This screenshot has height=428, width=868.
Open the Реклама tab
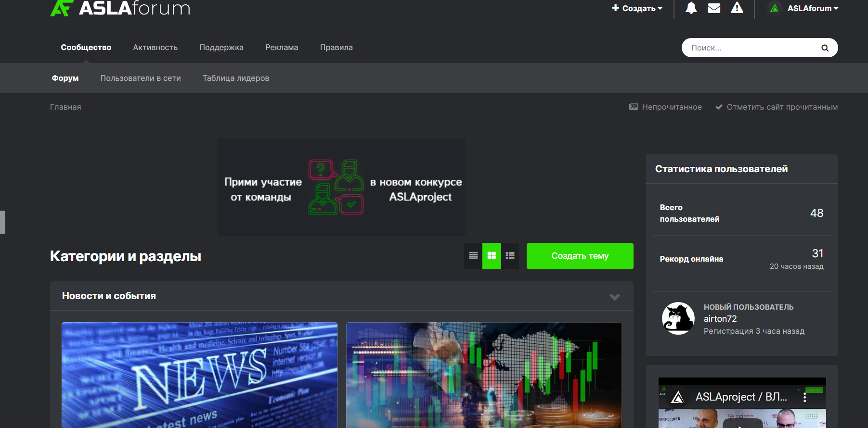click(282, 47)
